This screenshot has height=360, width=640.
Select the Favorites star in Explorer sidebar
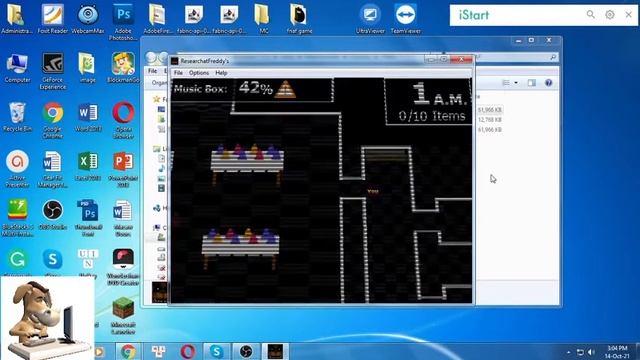tap(156, 99)
